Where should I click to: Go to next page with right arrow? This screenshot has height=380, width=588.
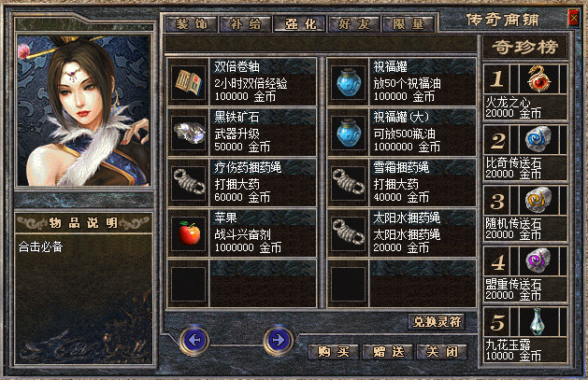click(279, 340)
